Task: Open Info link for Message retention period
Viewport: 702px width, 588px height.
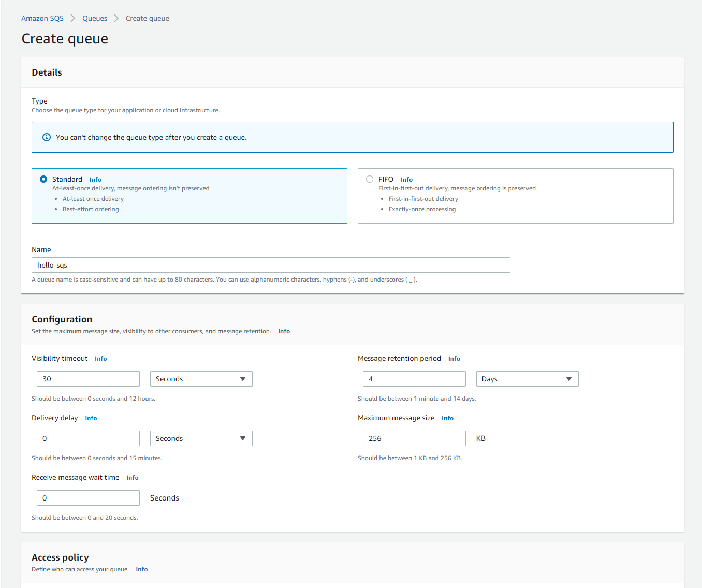Action: [454, 359]
